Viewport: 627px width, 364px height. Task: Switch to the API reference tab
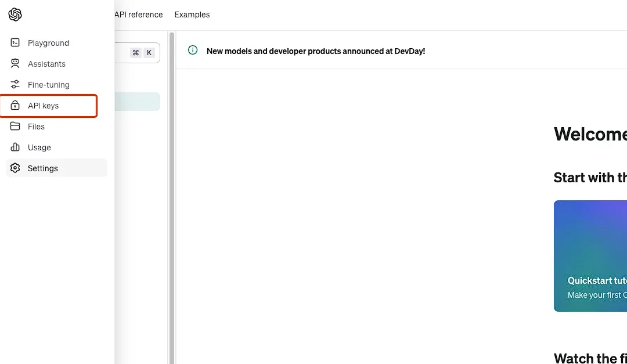(139, 15)
